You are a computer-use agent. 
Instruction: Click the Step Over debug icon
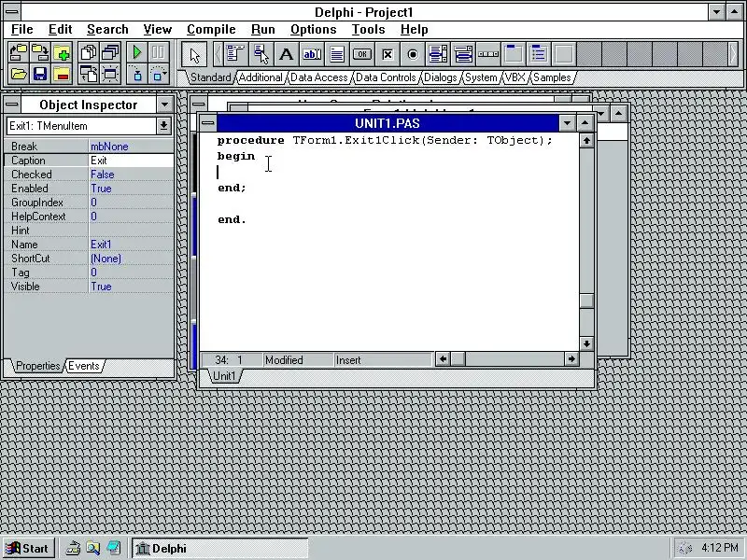coord(159,75)
